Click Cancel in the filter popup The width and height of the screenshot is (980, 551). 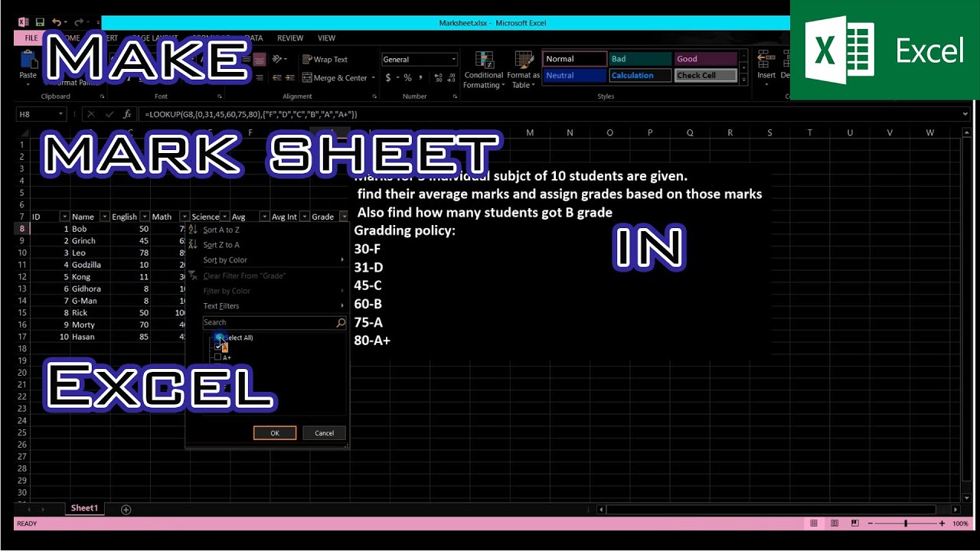click(325, 433)
